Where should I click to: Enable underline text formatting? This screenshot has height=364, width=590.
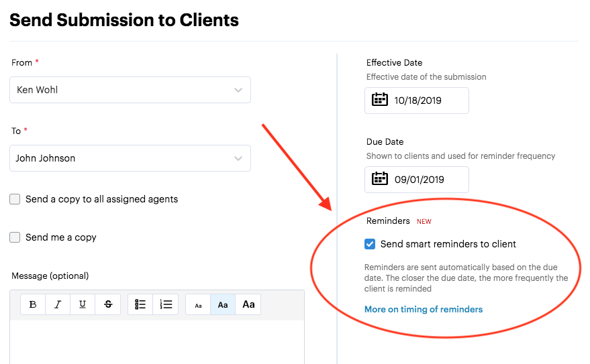(83, 304)
